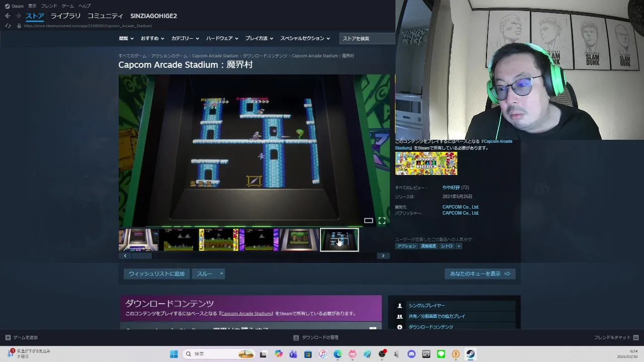This screenshot has width=644, height=362.
Task: Open the ゲーム menu
Action: 68,6
